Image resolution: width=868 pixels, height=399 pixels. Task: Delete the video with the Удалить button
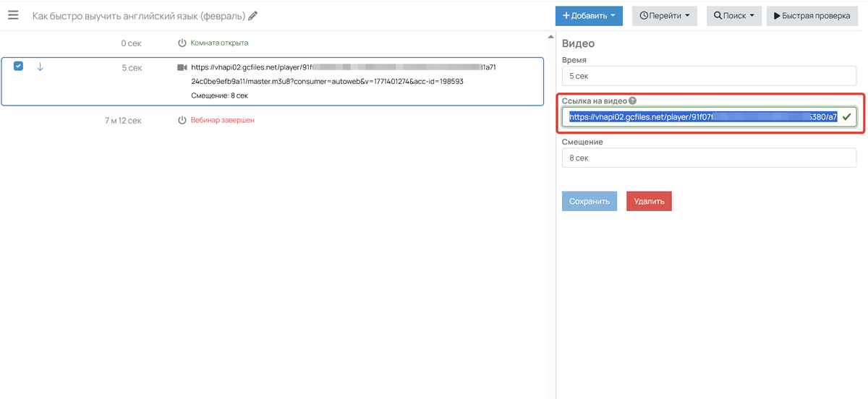click(x=649, y=201)
